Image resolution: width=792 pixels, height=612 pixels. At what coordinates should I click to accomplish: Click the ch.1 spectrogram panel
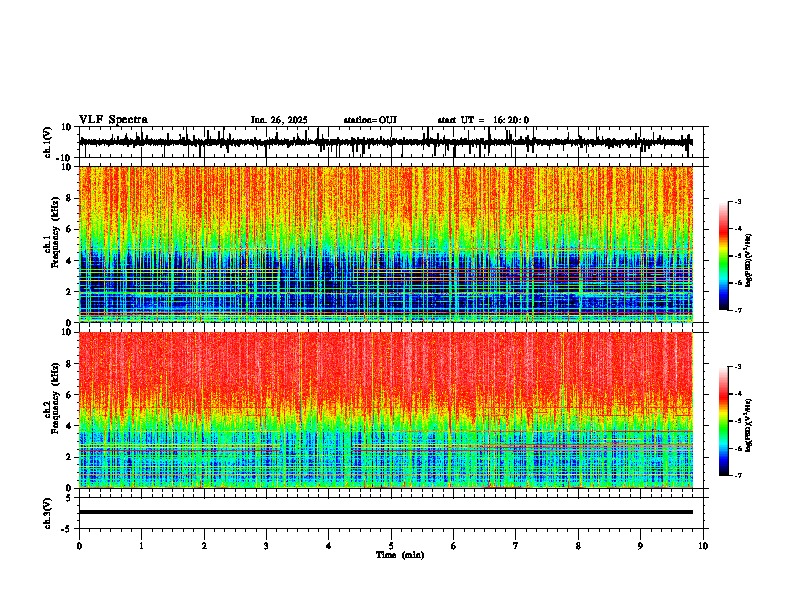(x=385, y=244)
